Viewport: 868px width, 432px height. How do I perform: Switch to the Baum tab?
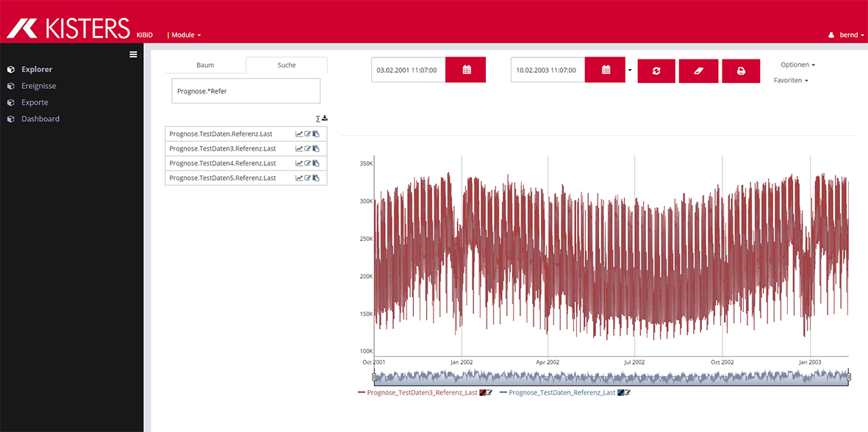click(205, 65)
